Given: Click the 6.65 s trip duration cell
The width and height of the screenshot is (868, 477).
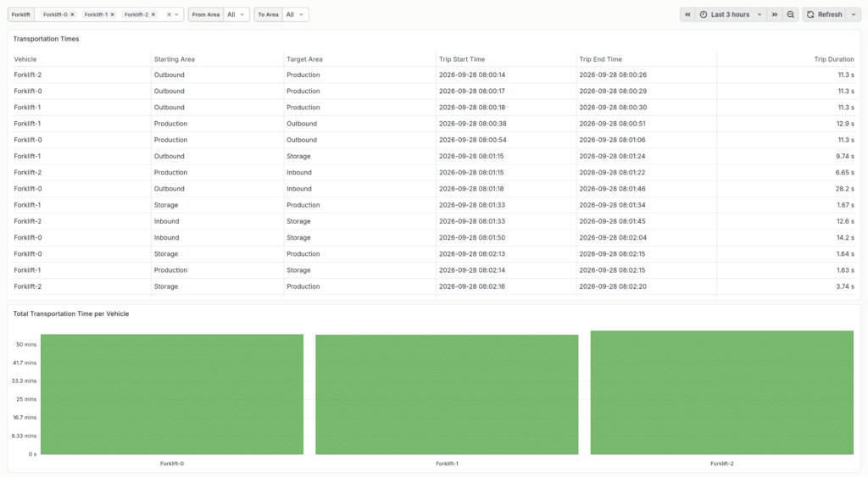Looking at the screenshot, I should (845, 172).
